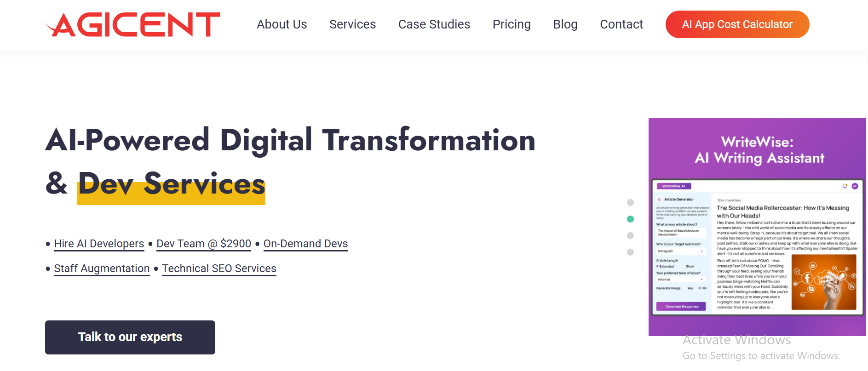This screenshot has height=371, width=868.
Task: Open the Services menu item
Action: coord(352,24)
